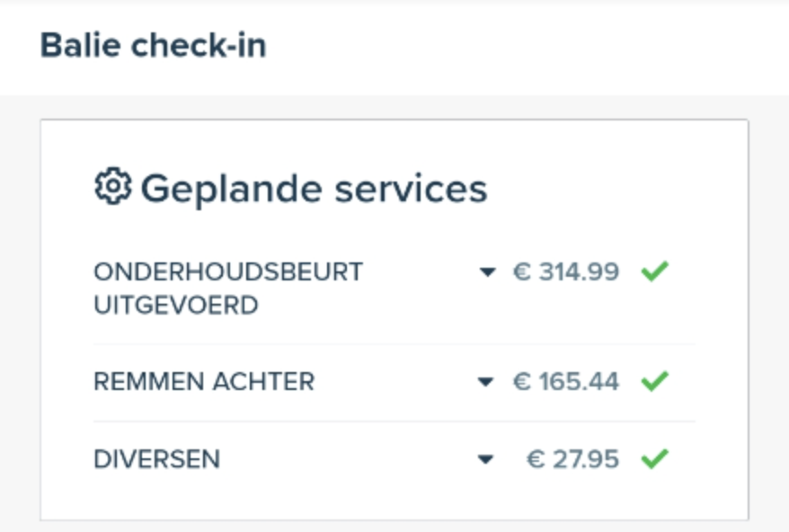Screen dimensions: 789x532
Task: Click the Balie check-in page title
Action: 153,45
